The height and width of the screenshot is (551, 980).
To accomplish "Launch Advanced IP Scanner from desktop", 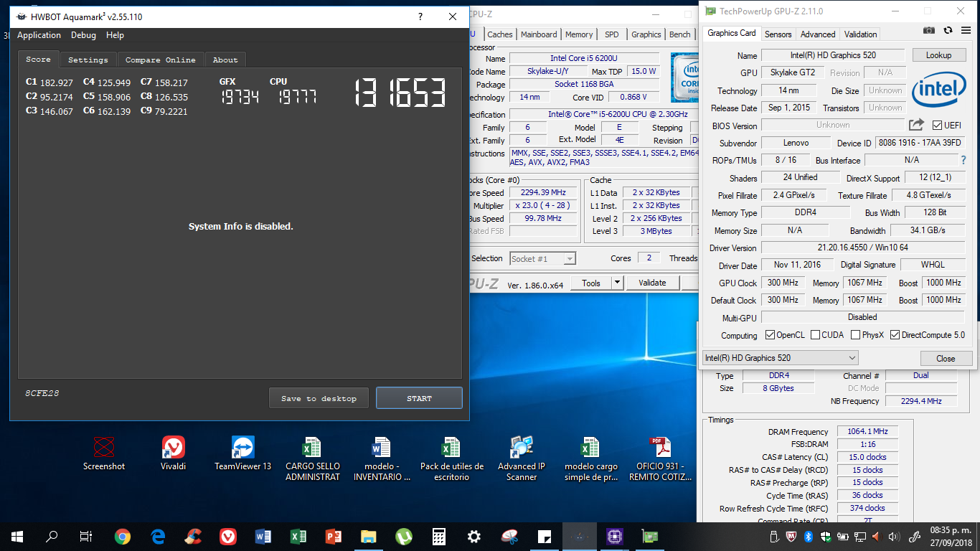I will click(x=522, y=459).
